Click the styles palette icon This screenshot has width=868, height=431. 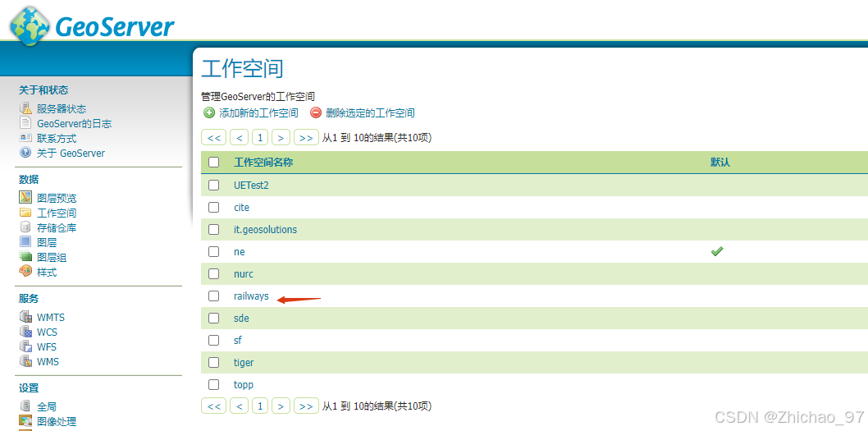click(25, 272)
